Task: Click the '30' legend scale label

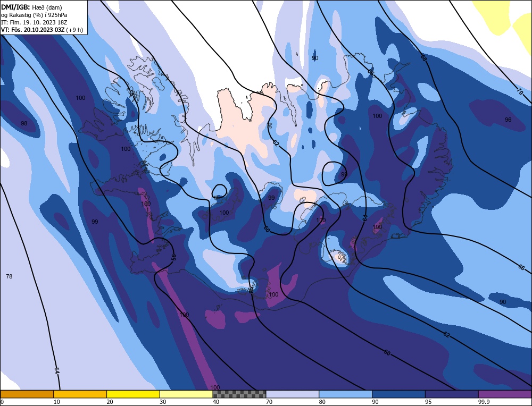Action: click(163, 402)
